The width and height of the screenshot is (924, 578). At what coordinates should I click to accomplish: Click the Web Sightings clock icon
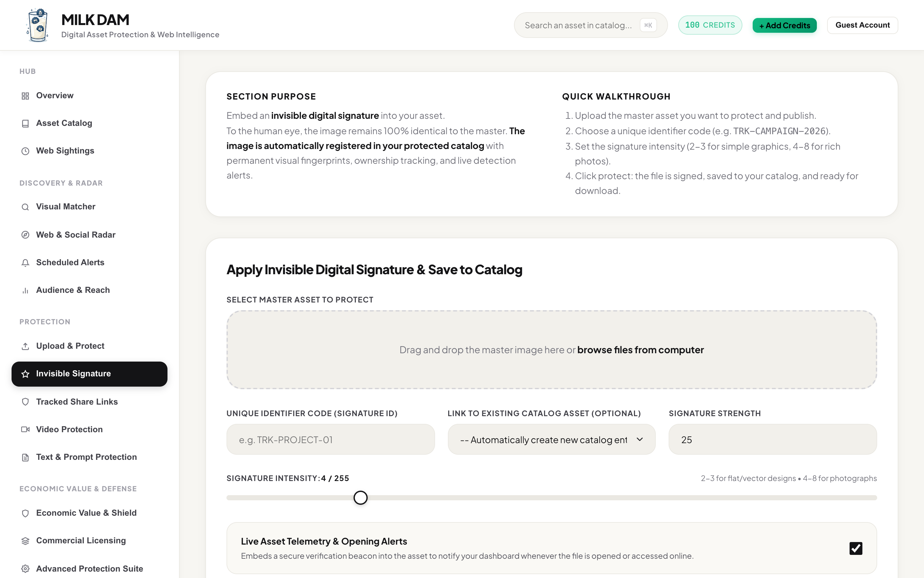(x=25, y=151)
